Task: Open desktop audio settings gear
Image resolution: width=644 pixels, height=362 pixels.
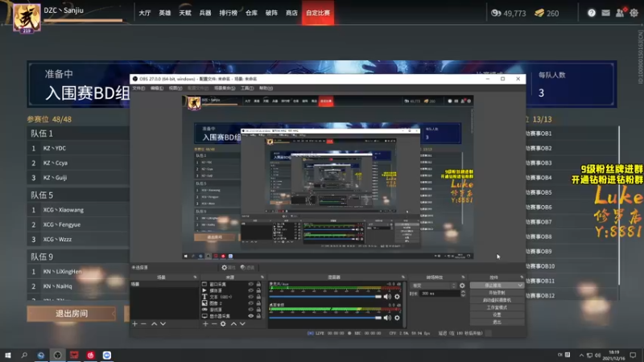Action: tap(397, 317)
